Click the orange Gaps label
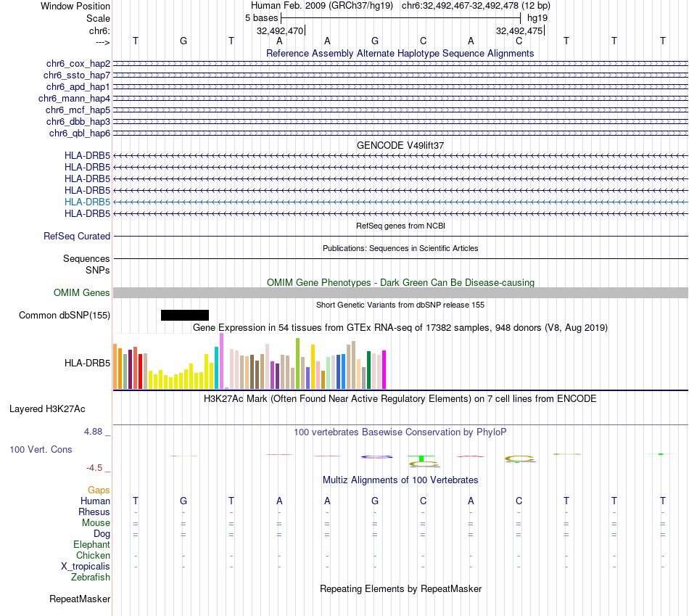The width and height of the screenshot is (689, 616). click(x=99, y=490)
